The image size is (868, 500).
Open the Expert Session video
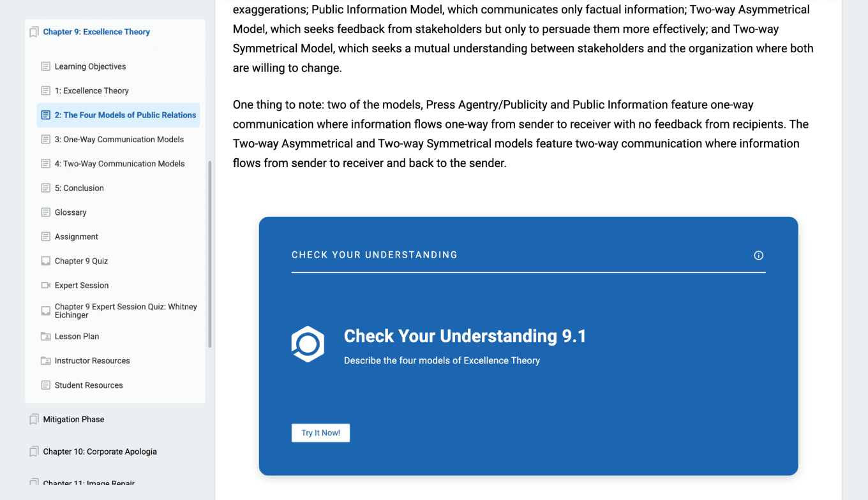(x=81, y=285)
